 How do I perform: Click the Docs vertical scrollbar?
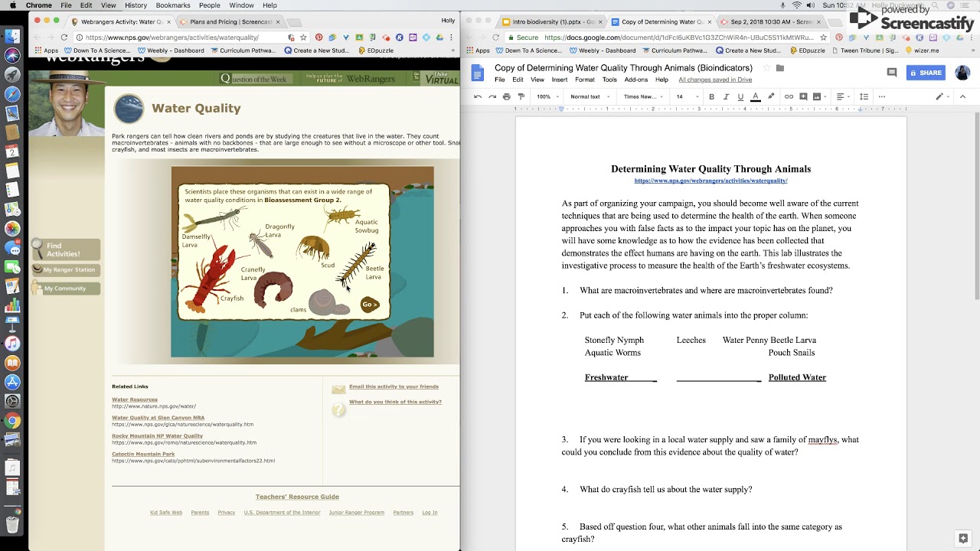coord(976,205)
